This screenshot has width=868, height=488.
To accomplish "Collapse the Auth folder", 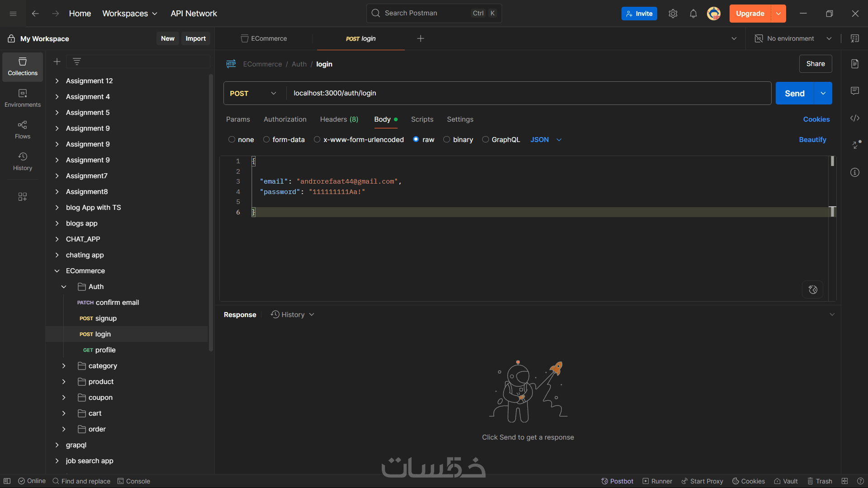I will 64,287.
